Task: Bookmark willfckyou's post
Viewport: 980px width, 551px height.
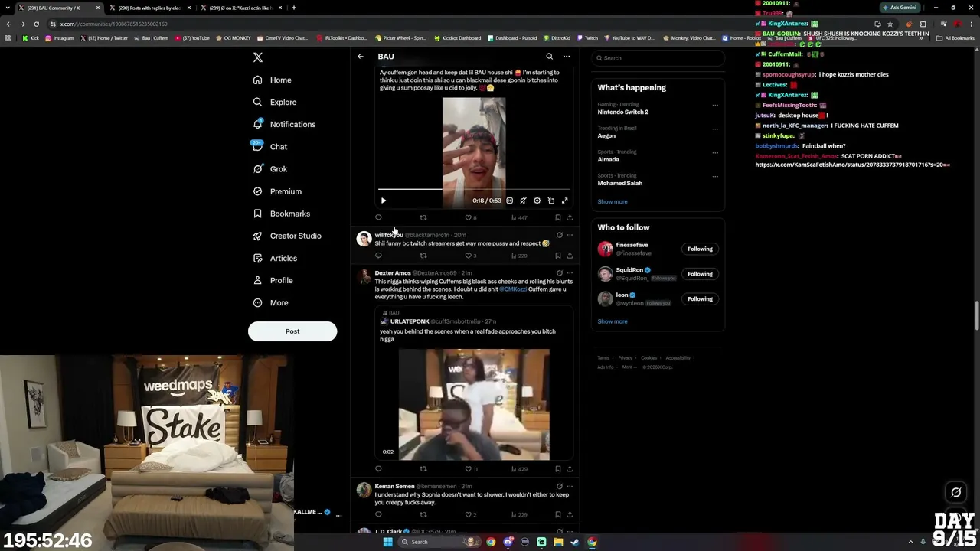Action: 557,256
